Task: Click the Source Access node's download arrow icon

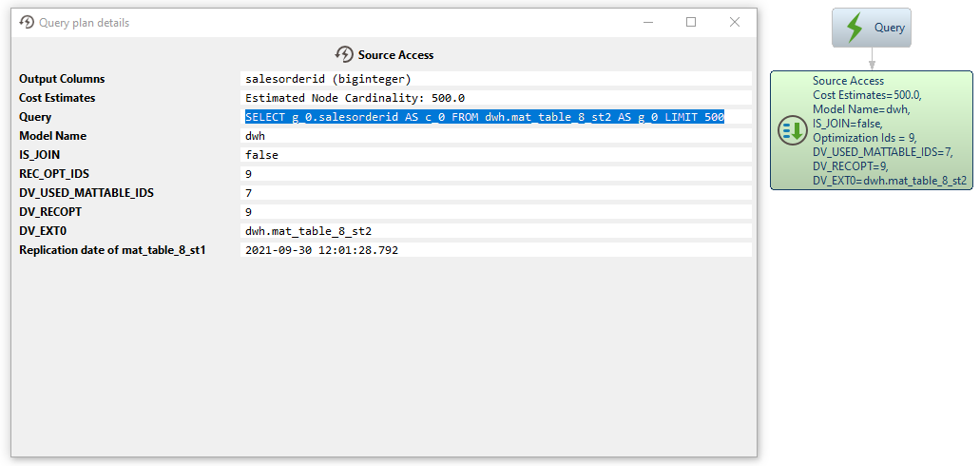Action: click(x=792, y=130)
